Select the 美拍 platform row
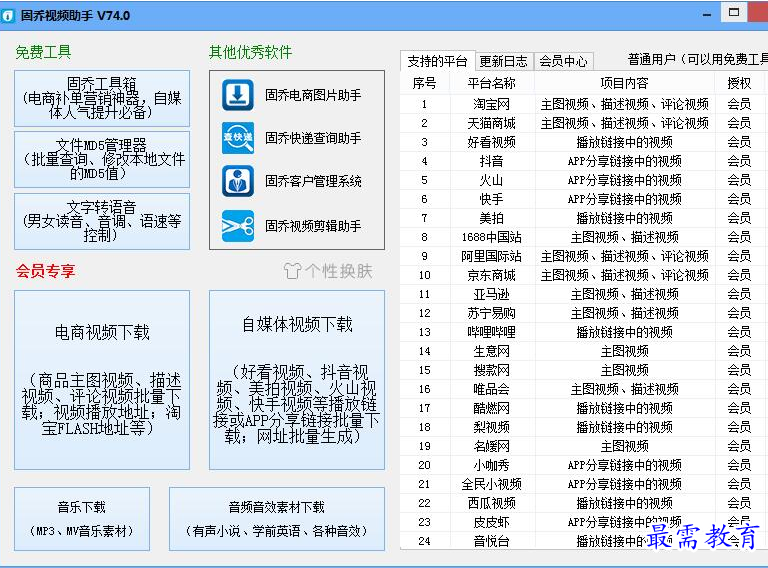 583,218
